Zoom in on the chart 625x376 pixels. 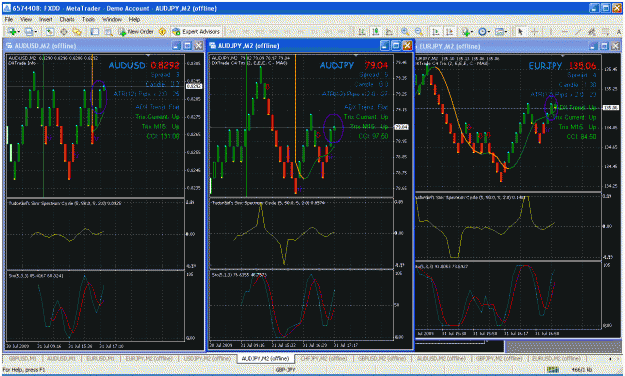pos(405,31)
